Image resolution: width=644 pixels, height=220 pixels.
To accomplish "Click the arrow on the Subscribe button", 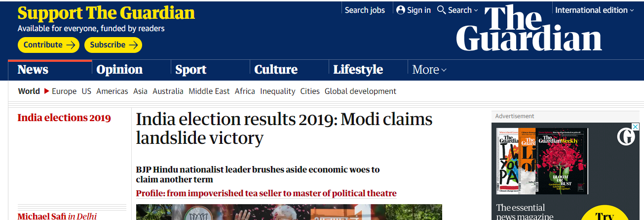I will (x=133, y=45).
